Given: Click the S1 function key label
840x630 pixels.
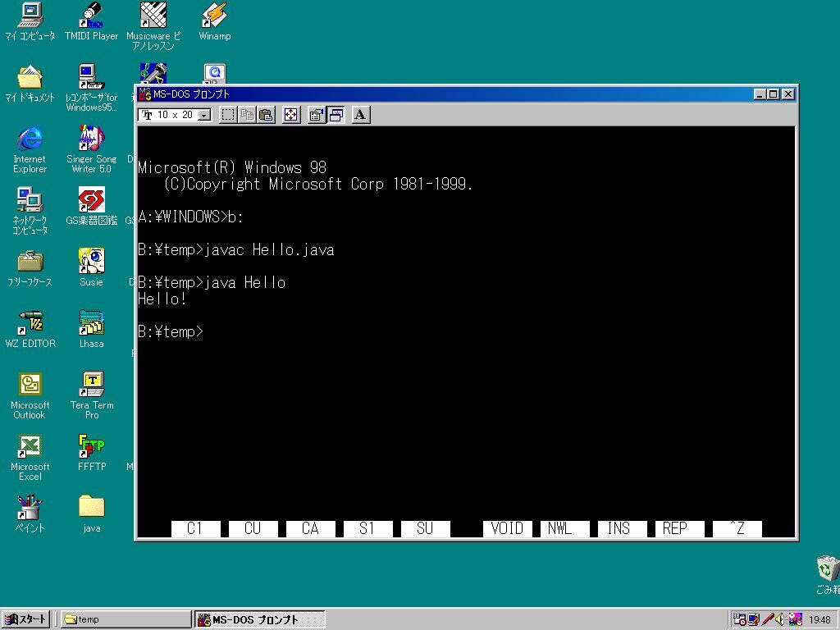Looking at the screenshot, I should point(367,529).
